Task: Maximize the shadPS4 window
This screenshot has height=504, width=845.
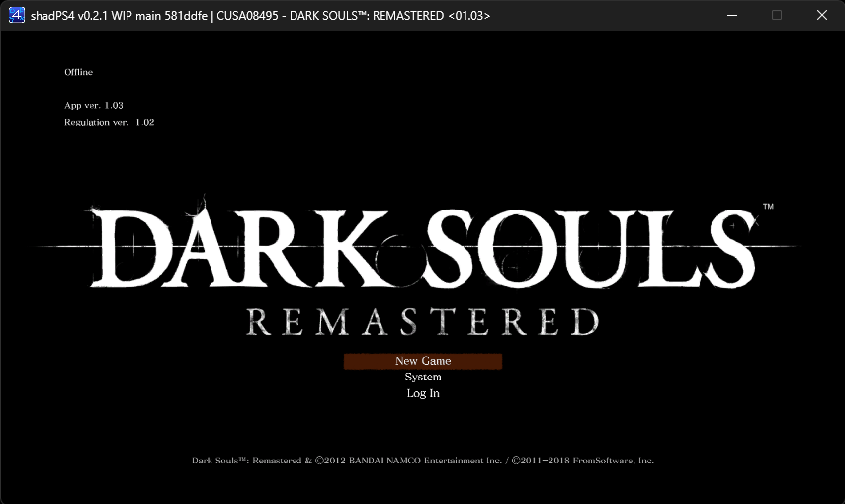Action: point(777,15)
